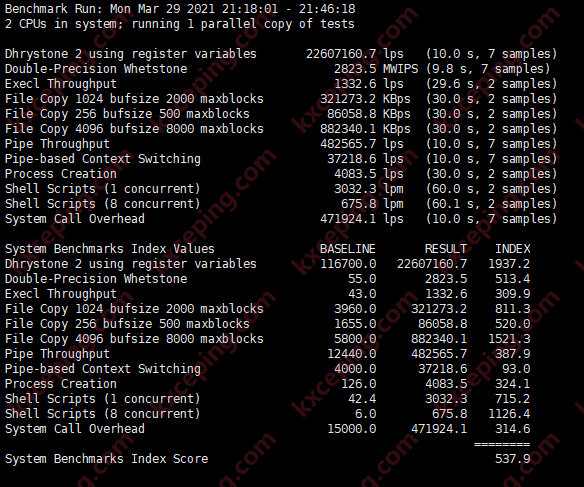Select the Execl Throughput 1332.6 lps value
The height and width of the screenshot is (487, 584).
[x=369, y=84]
